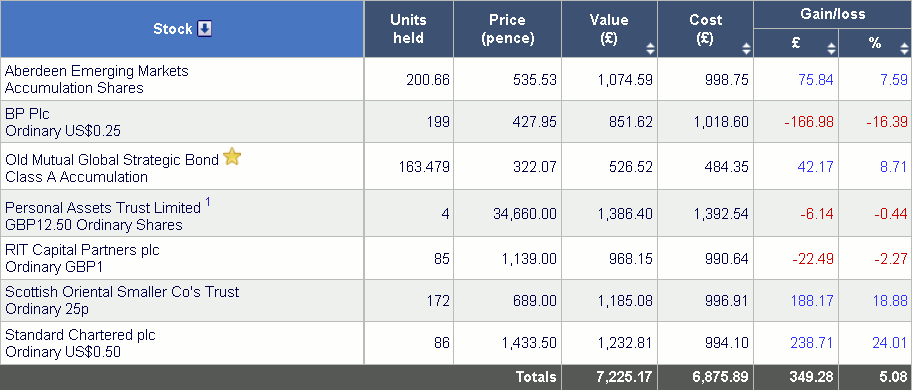Viewport: 912px width, 390px height.
Task: Click the Stock column sort arrow icon
Action: pos(204,28)
